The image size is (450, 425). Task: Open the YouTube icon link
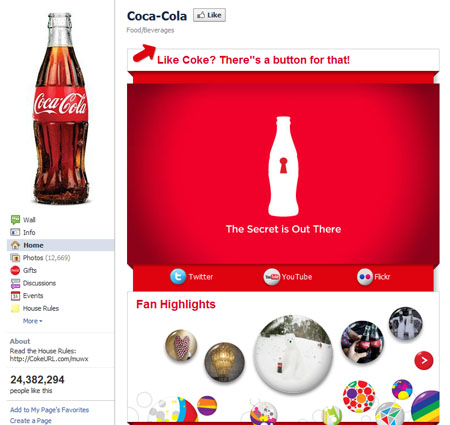tap(271, 277)
